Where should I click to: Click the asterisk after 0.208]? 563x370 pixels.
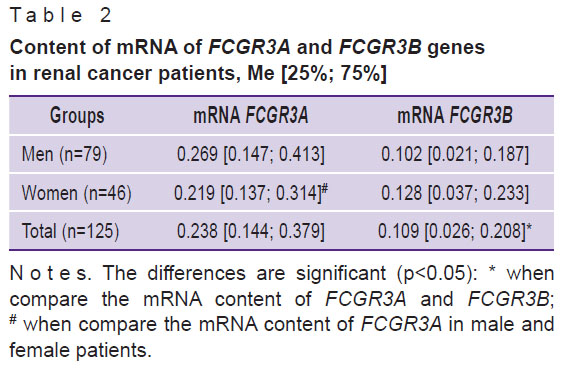coord(529,226)
